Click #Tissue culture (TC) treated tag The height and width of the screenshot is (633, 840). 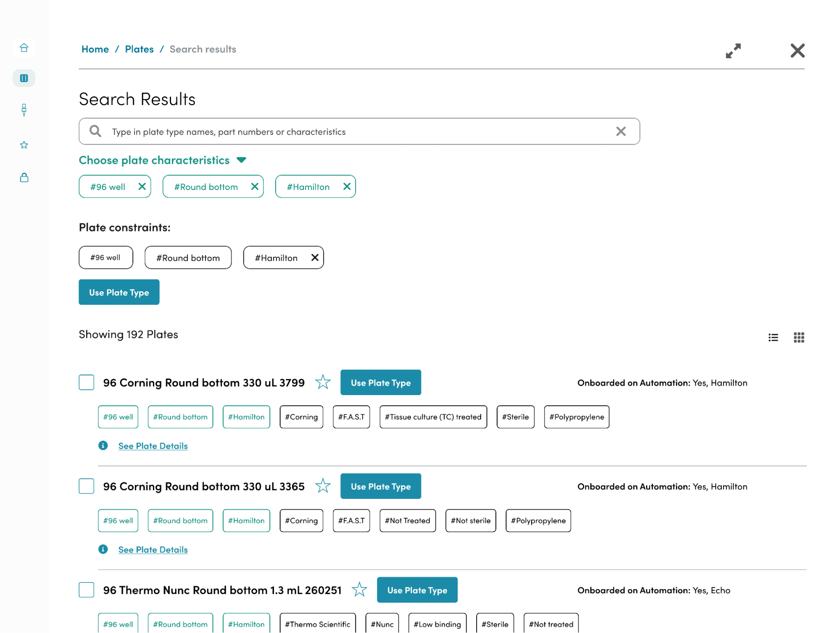[x=433, y=417]
